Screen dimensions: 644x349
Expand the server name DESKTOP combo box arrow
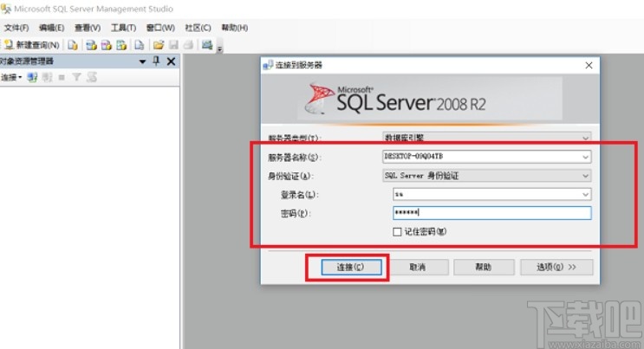click(586, 157)
